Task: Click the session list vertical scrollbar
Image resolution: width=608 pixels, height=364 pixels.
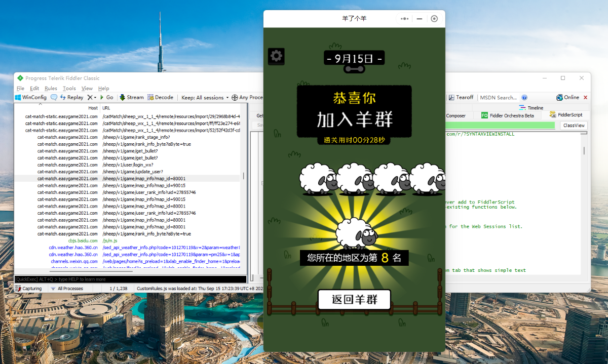Action: pyautogui.click(x=244, y=176)
